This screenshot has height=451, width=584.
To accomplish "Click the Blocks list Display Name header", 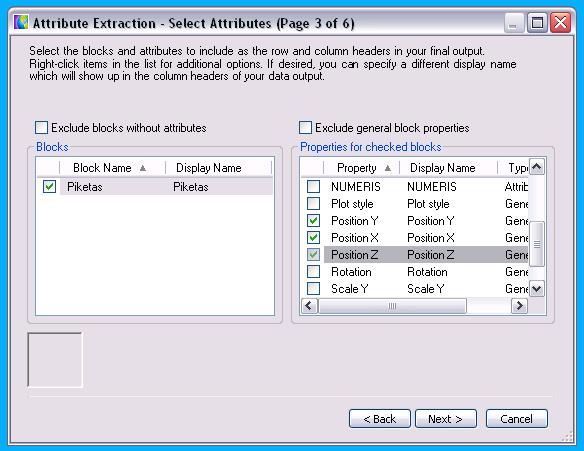I will [219, 168].
